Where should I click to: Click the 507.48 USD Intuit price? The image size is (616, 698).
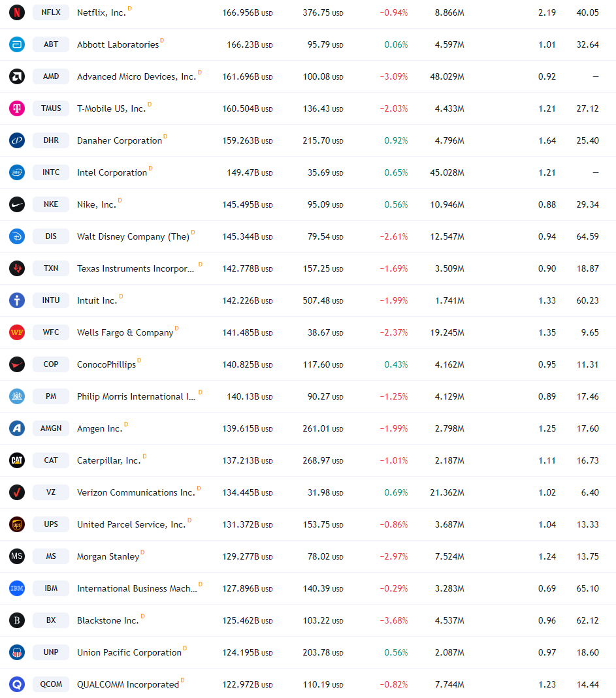323,301
